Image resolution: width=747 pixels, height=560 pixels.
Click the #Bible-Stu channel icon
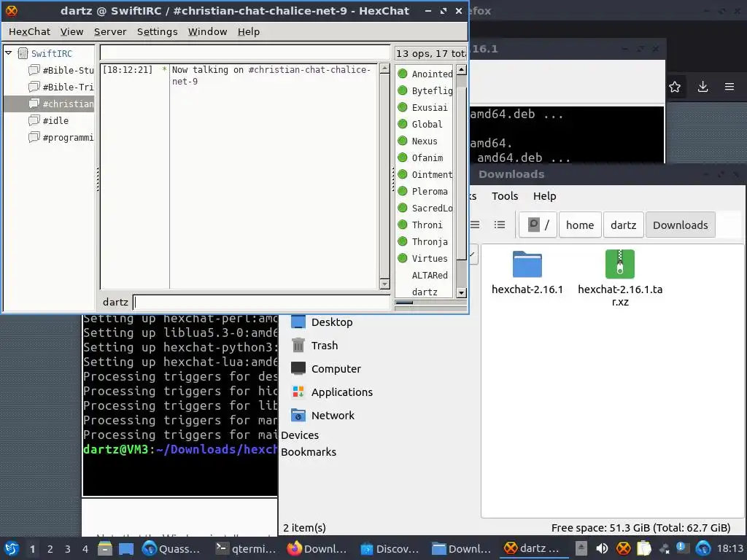point(34,70)
